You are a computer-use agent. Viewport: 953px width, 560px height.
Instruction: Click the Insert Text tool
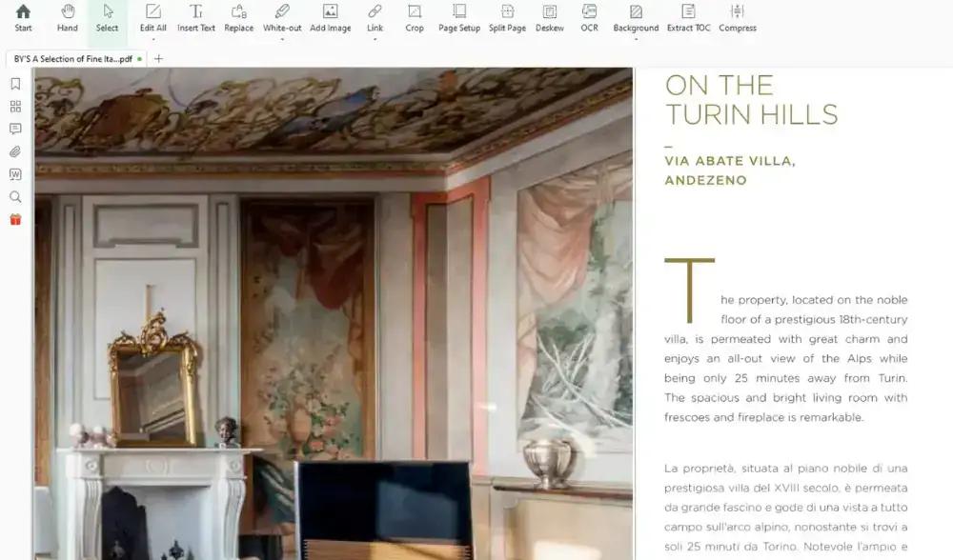[x=195, y=17]
